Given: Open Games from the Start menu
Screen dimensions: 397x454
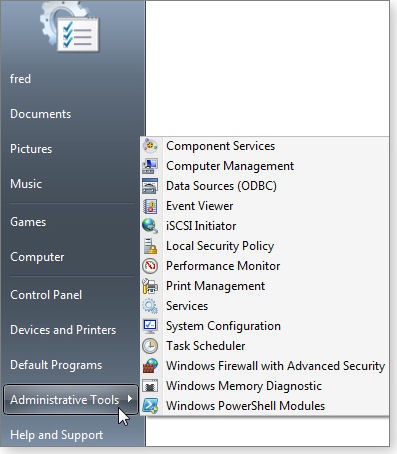Looking at the screenshot, I should (x=28, y=222).
